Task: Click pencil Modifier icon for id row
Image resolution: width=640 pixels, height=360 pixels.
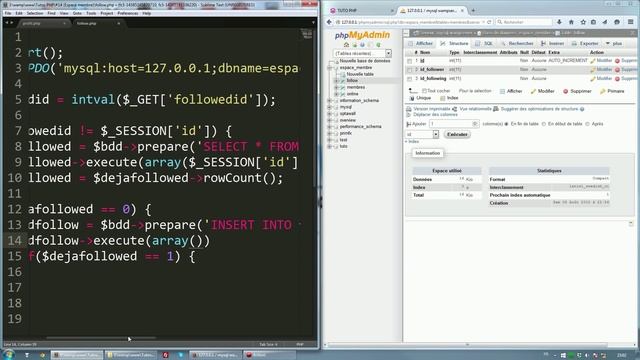Action: 593,61
